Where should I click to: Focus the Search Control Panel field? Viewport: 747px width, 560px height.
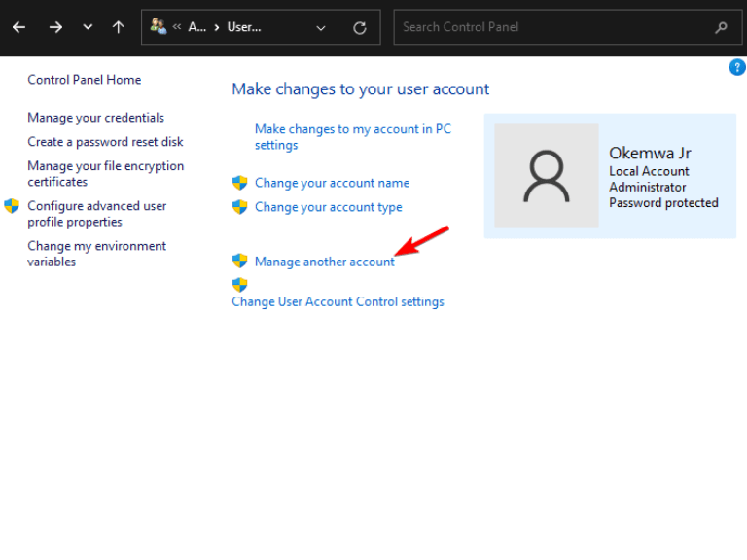567,27
